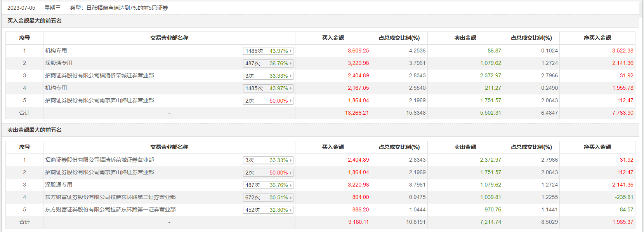Click the 买入金额最大的前五名 section title
This screenshot has height=232, width=644.
pos(35,21)
